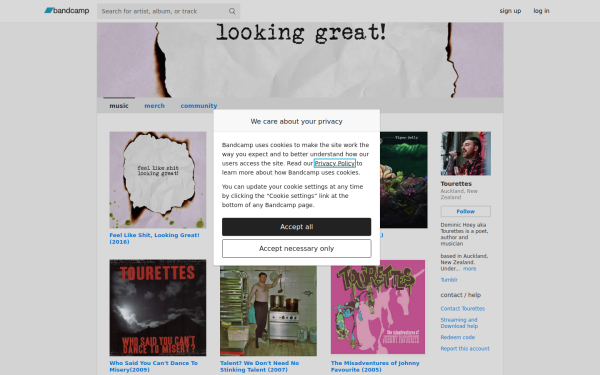Click the Auckland, New Zealand location text
Screen dimensions: 600x375
tap(459, 194)
